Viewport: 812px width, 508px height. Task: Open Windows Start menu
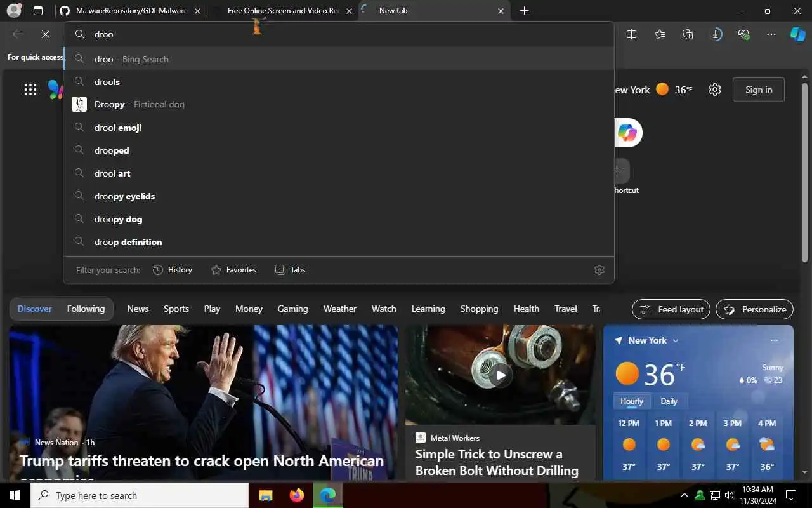coord(15,495)
